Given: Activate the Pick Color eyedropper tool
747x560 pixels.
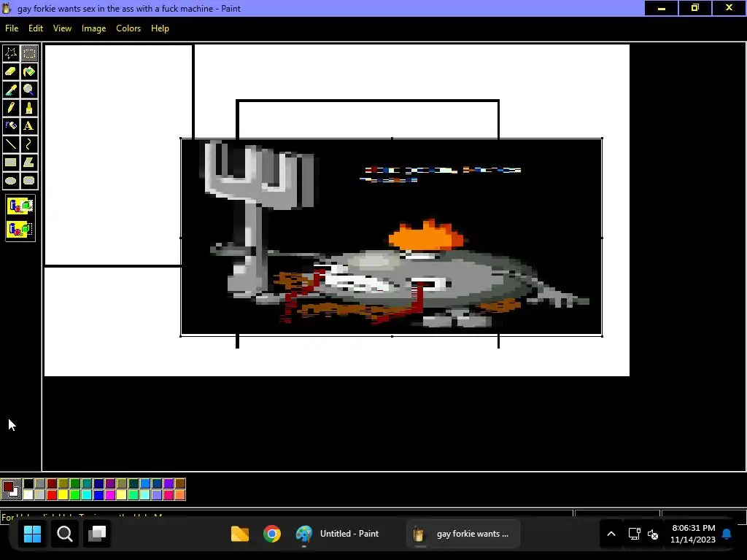Looking at the screenshot, I should [x=11, y=90].
